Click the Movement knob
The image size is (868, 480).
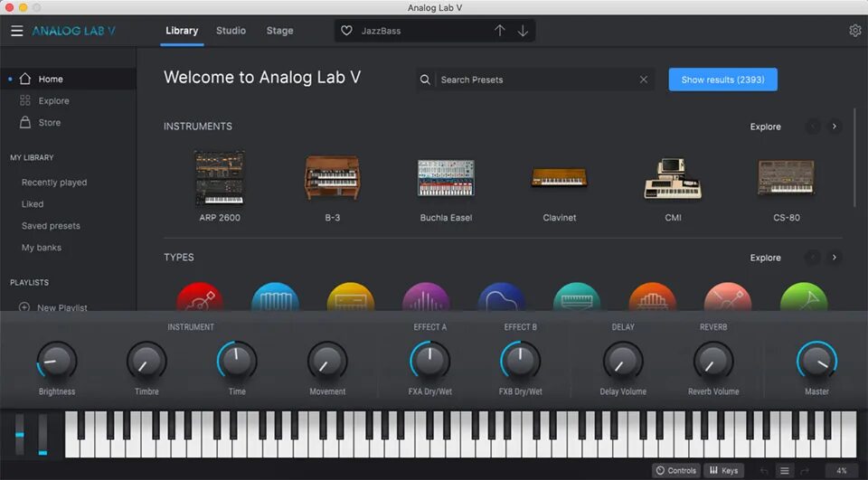327,361
